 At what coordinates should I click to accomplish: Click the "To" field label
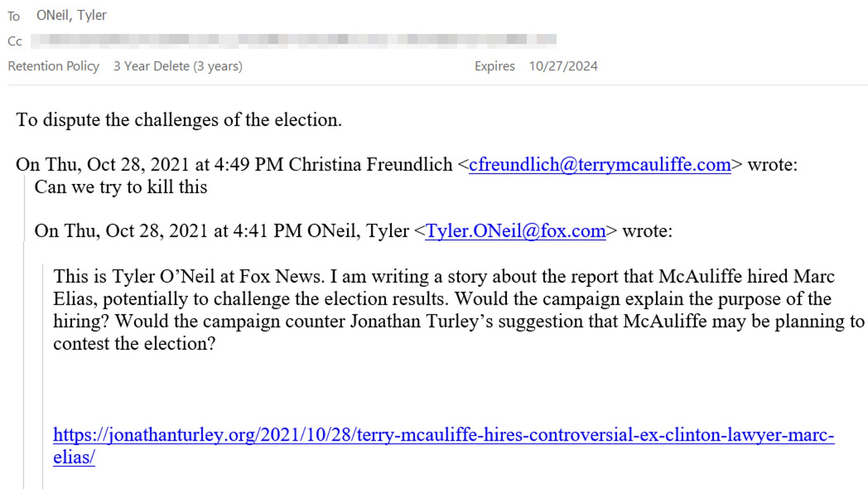[x=14, y=16]
